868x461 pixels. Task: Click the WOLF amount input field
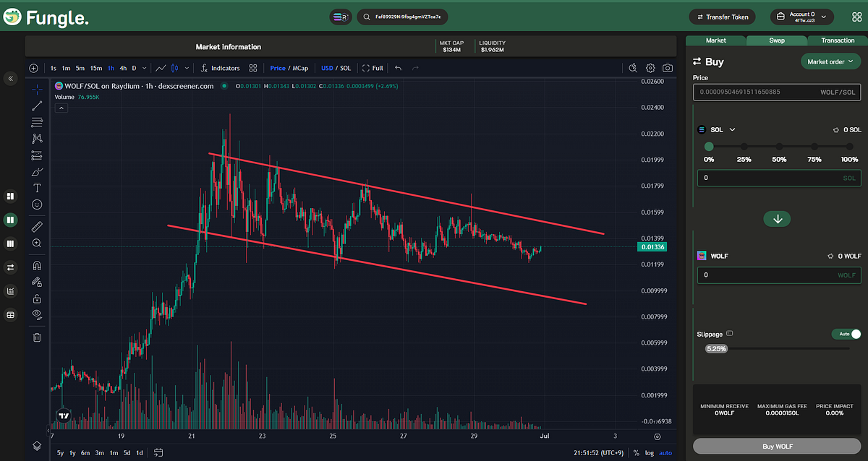[779, 275]
